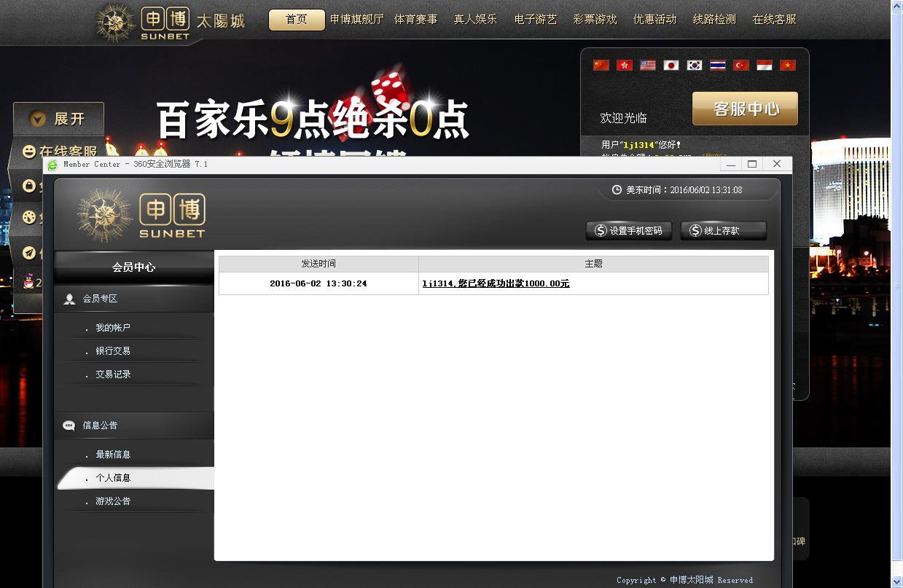Expand the floating panel with 展开 button
This screenshot has height=588, width=903.
pos(58,118)
